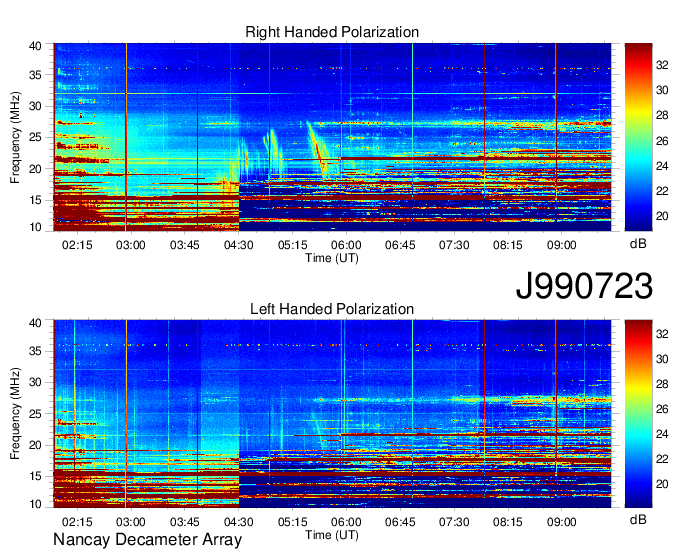Click the 04:30 time tick of Right Handed plot
Image resolution: width=680 pixels, height=552 pixels.
pyautogui.click(x=239, y=245)
